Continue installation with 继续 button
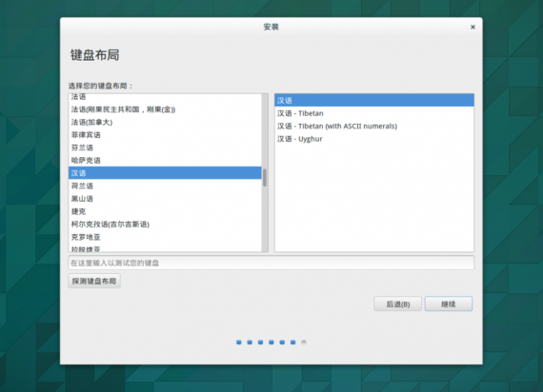Image resolution: width=543 pixels, height=392 pixels. click(x=449, y=304)
